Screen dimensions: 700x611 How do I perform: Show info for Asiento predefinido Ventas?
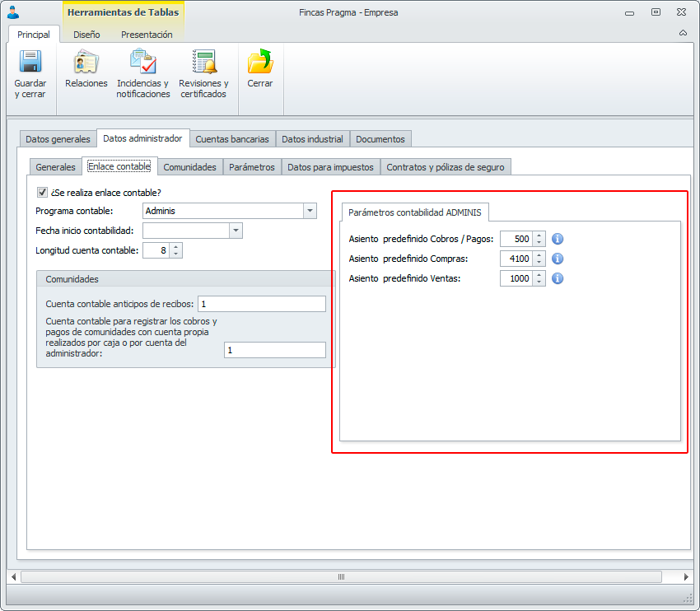tap(558, 278)
